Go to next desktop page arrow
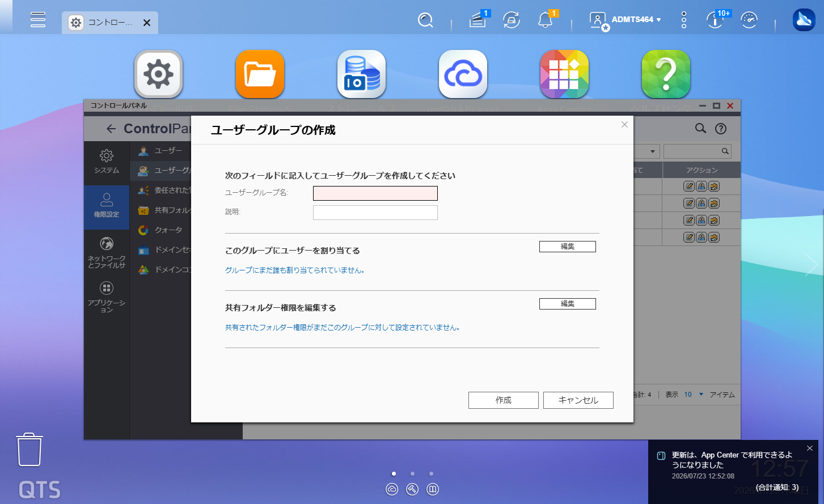824x504 pixels. click(812, 265)
